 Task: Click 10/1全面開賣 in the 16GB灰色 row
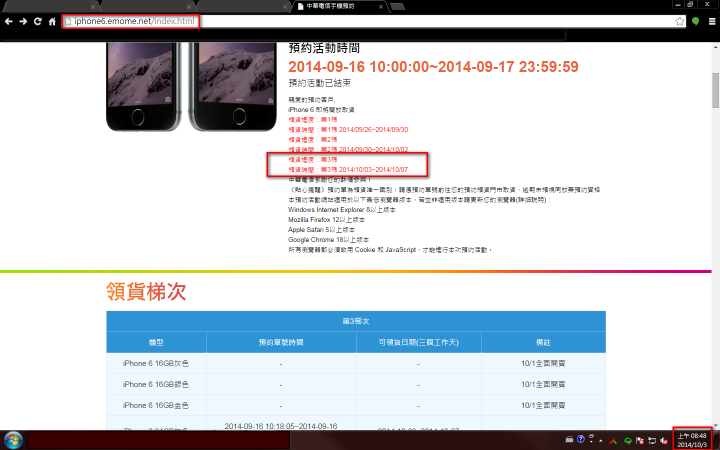[x=543, y=363]
